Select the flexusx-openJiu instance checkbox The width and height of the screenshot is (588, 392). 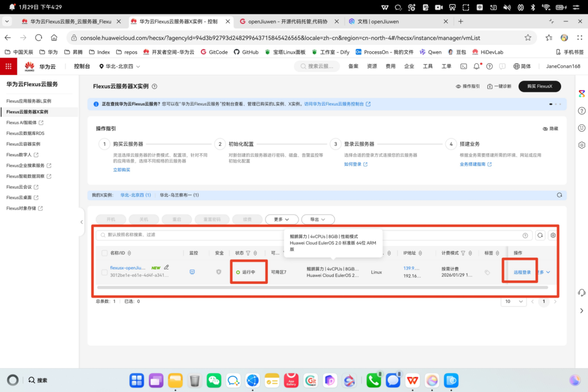[x=104, y=272]
